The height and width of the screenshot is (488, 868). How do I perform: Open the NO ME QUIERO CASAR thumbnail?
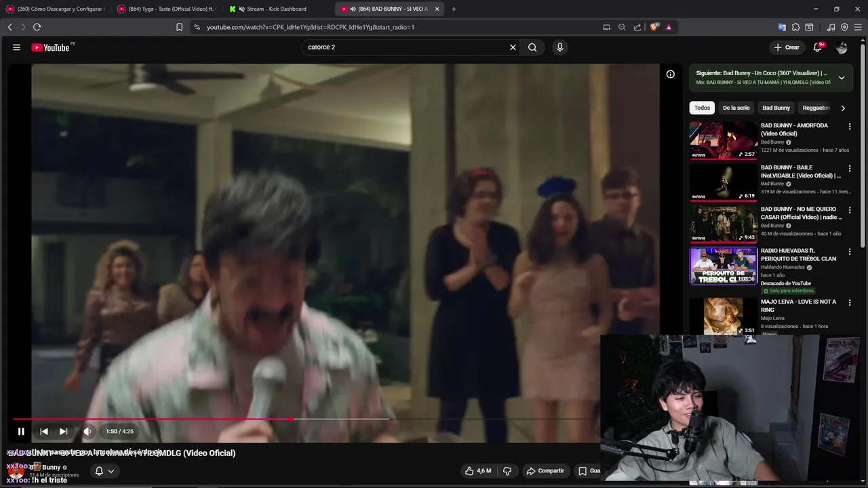(x=724, y=224)
